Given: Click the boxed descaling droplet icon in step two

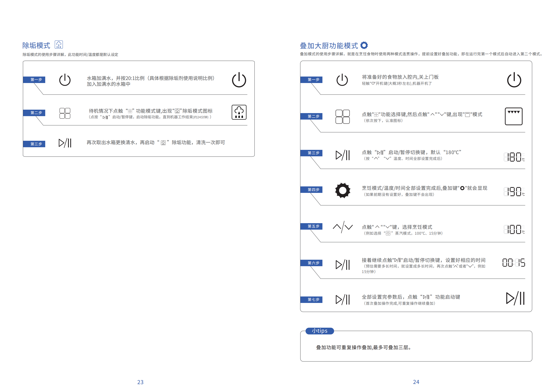Looking at the screenshot, I should point(239,112).
